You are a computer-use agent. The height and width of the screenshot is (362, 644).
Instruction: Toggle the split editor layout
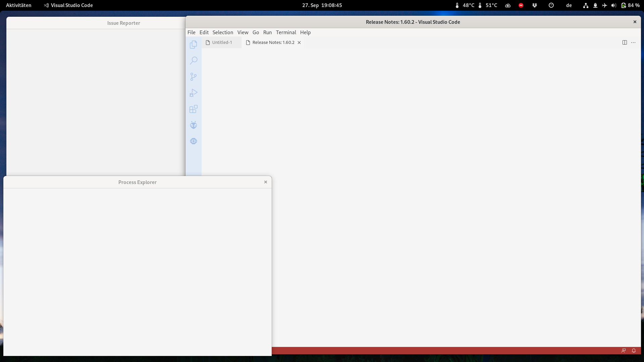[x=625, y=42]
